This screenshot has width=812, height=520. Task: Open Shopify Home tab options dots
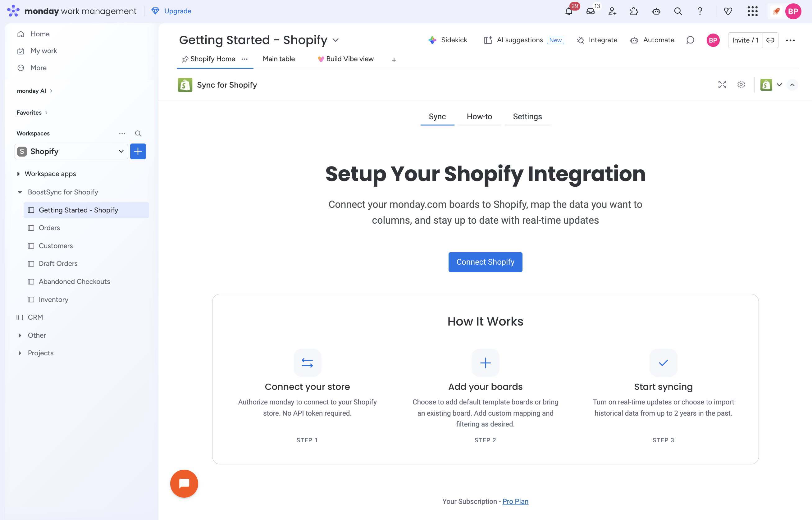244,59
